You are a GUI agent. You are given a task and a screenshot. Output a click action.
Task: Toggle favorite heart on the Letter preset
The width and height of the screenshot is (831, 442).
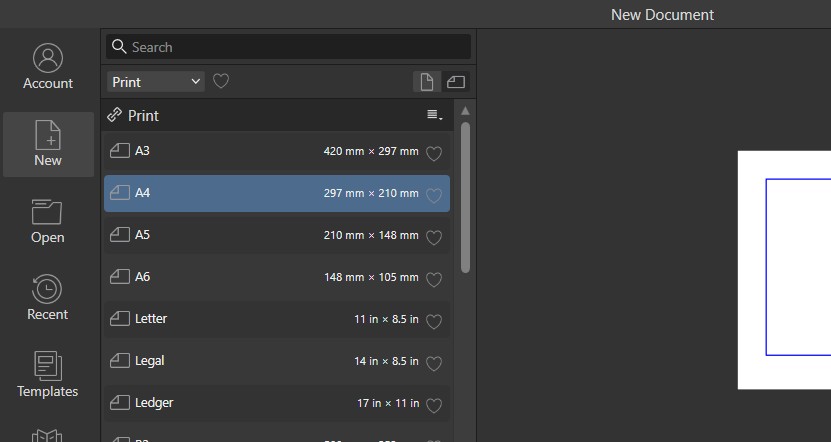tap(434, 322)
